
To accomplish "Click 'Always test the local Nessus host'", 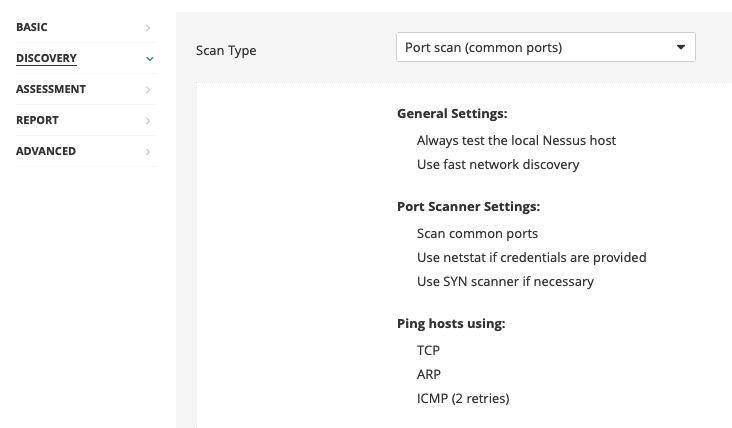I will pyautogui.click(x=516, y=140).
